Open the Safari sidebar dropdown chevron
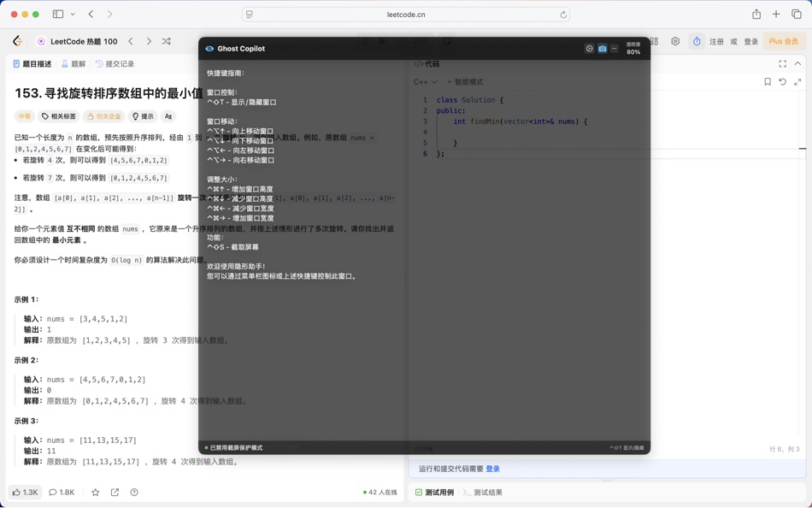 (73, 14)
